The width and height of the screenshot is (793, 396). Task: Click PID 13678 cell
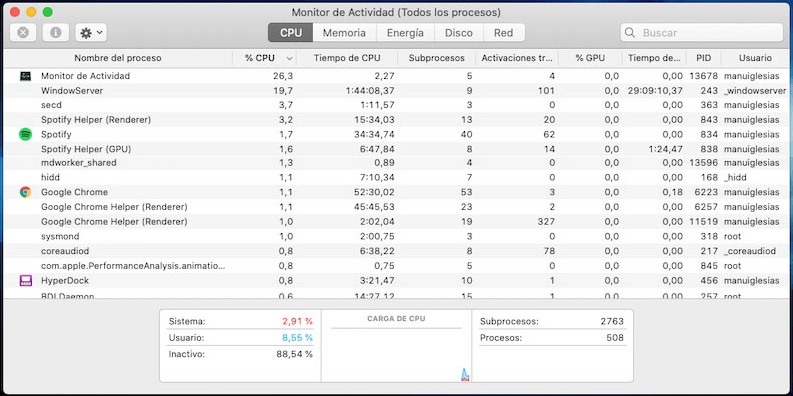703,76
